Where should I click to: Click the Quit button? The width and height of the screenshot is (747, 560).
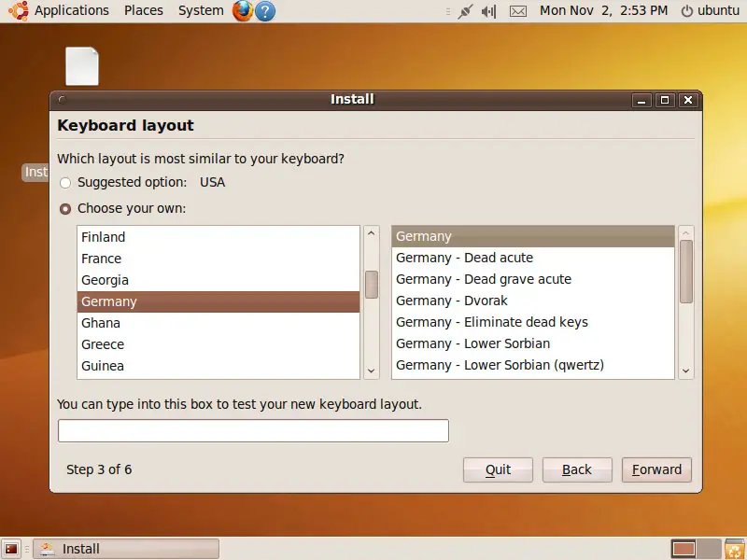498,470
